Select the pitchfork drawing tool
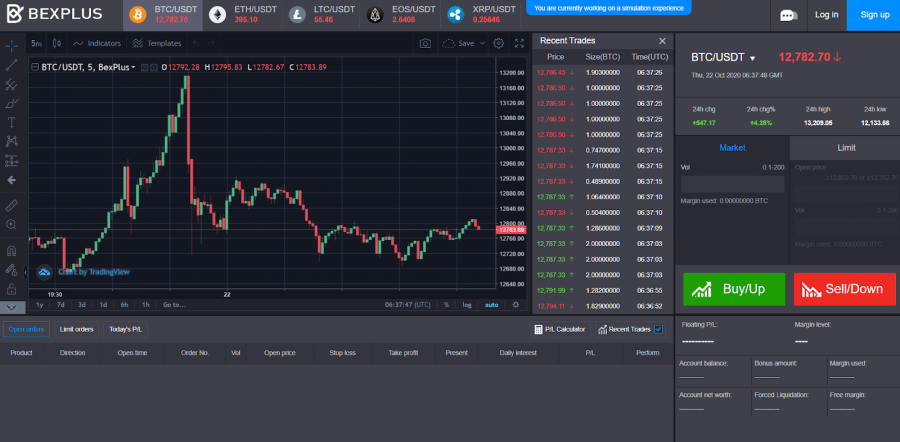This screenshot has width=900, height=442. tap(11, 85)
